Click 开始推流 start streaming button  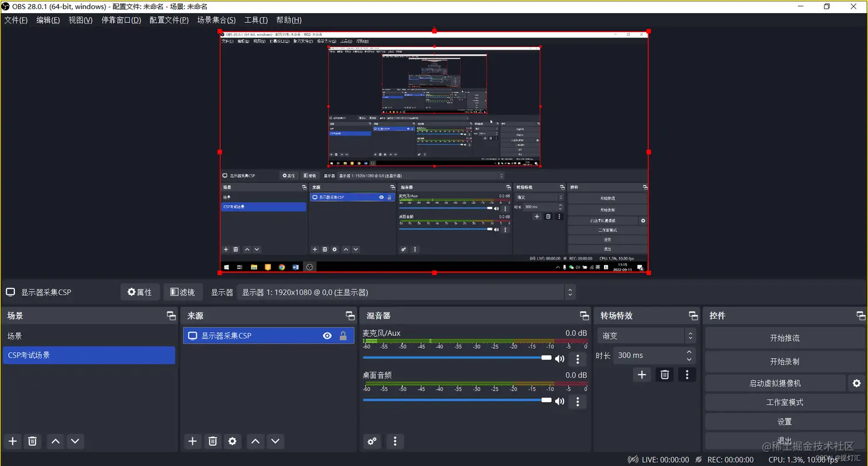[x=784, y=338]
